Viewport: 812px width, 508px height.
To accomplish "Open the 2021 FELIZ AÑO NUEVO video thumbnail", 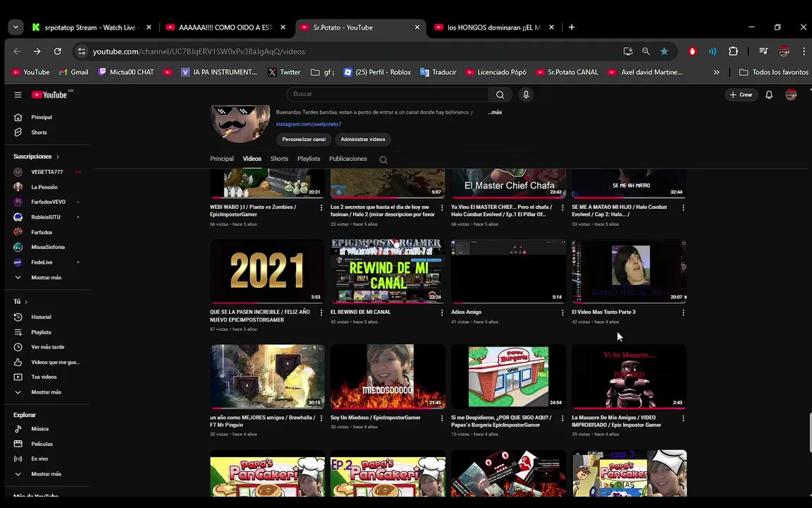I will click(x=267, y=271).
